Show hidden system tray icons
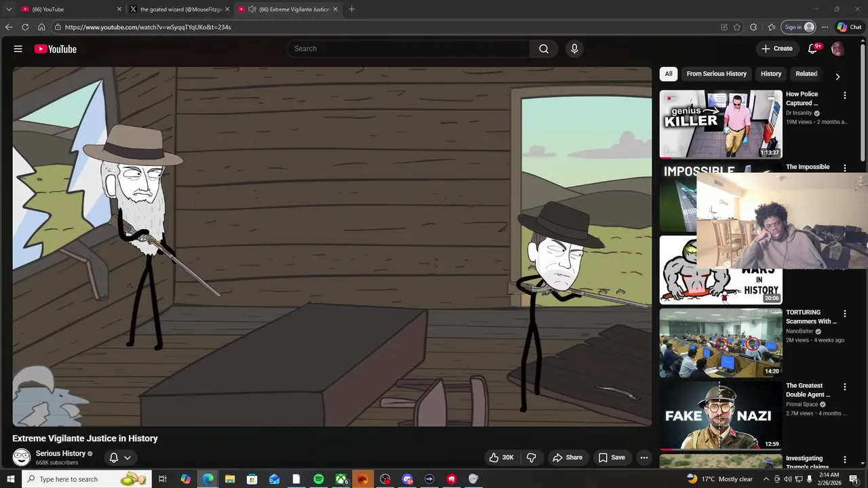The height and width of the screenshot is (488, 868). (766, 479)
